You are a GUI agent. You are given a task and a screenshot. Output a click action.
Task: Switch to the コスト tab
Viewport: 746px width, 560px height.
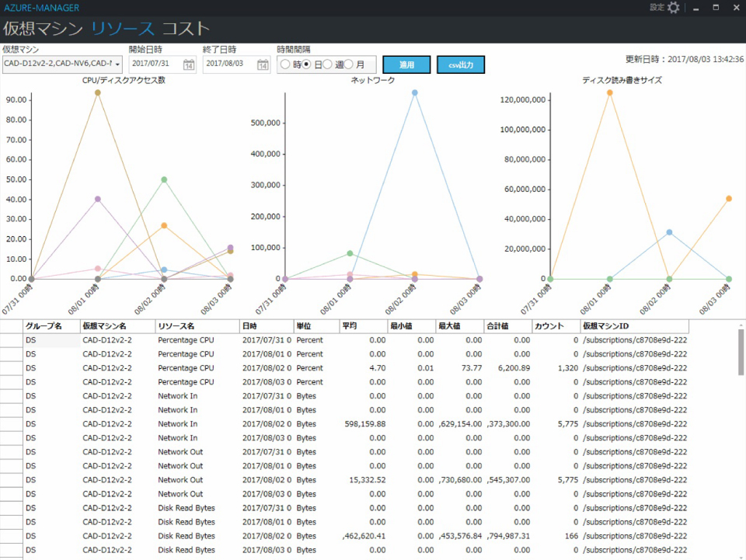coord(186,29)
